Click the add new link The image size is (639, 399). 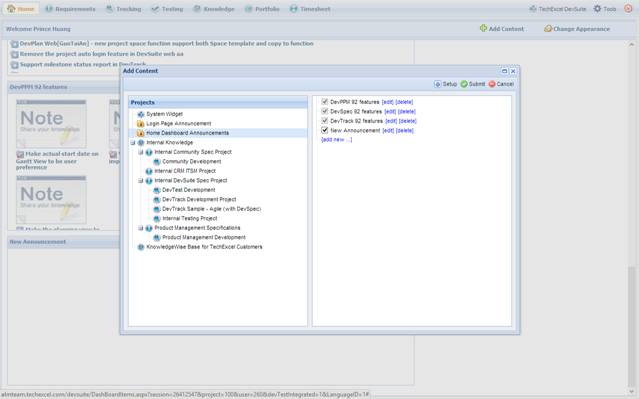(337, 140)
